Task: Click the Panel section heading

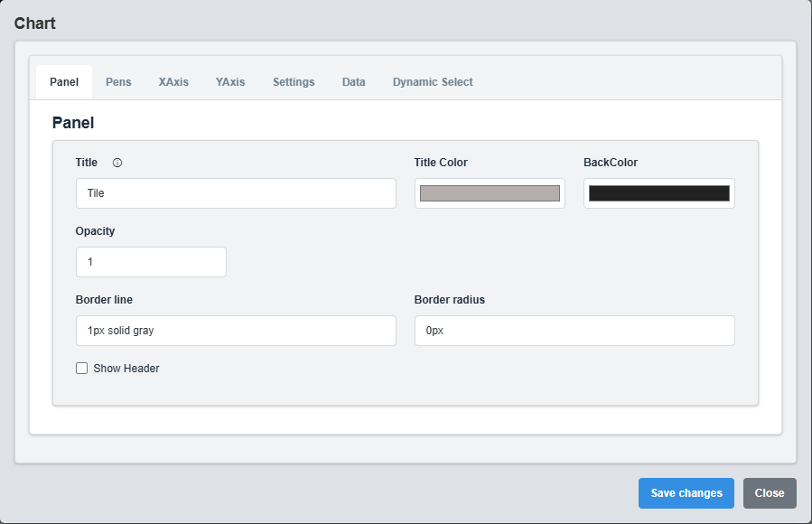Action: pyautogui.click(x=72, y=123)
